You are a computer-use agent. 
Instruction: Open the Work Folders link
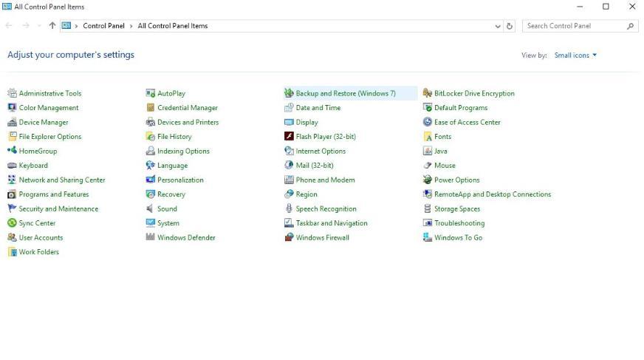[x=38, y=252]
